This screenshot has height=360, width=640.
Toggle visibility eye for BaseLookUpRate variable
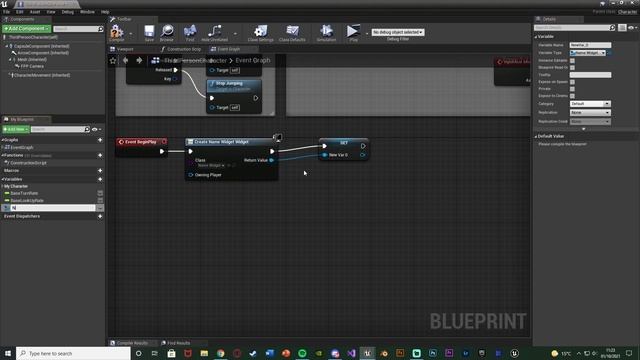(100, 200)
